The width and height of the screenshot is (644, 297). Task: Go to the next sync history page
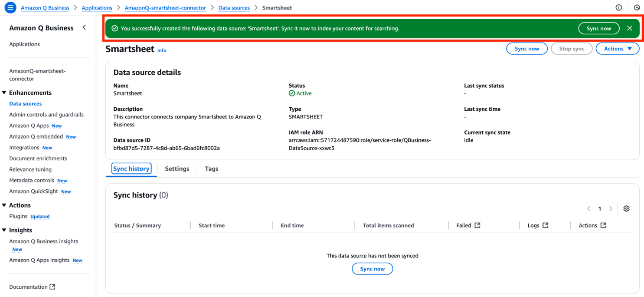[x=611, y=208]
